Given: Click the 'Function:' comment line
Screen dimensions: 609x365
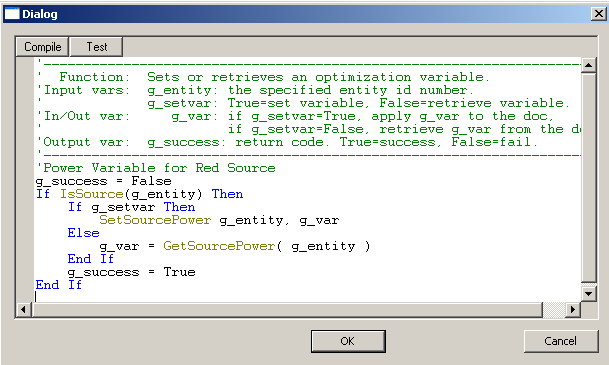Looking at the screenshot, I should [x=263, y=77].
